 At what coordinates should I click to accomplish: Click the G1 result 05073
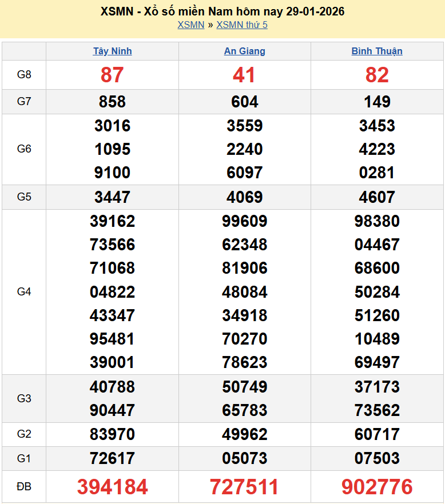[x=244, y=458]
